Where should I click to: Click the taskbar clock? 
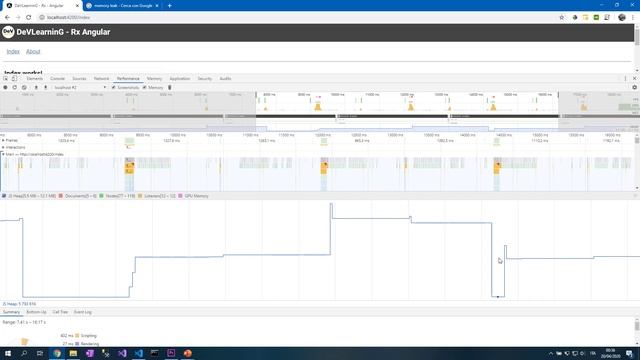pyautogui.click(x=611, y=353)
